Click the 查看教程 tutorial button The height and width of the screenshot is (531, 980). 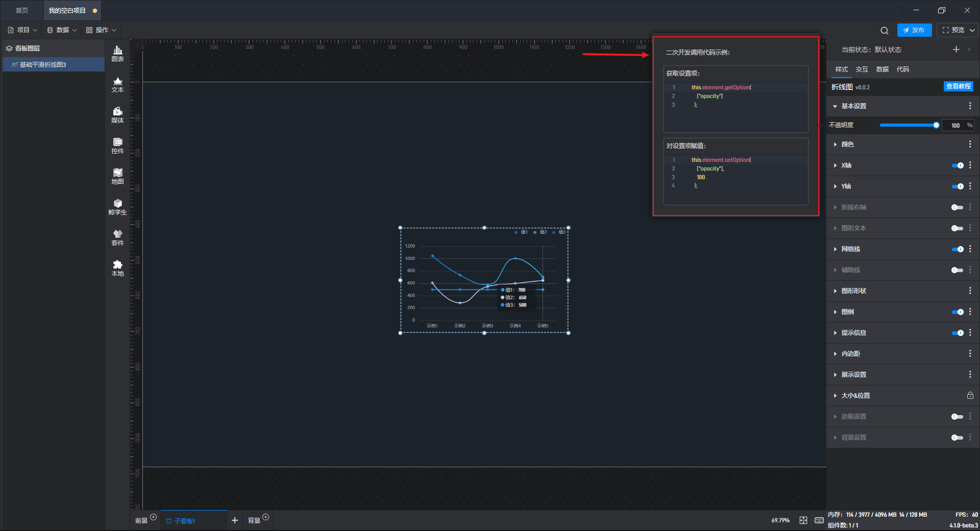click(958, 86)
